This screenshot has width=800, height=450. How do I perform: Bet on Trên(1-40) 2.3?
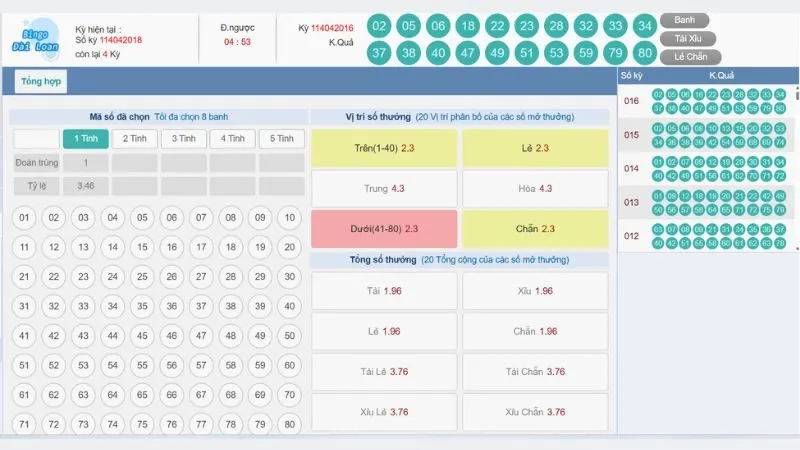pyautogui.click(x=384, y=148)
